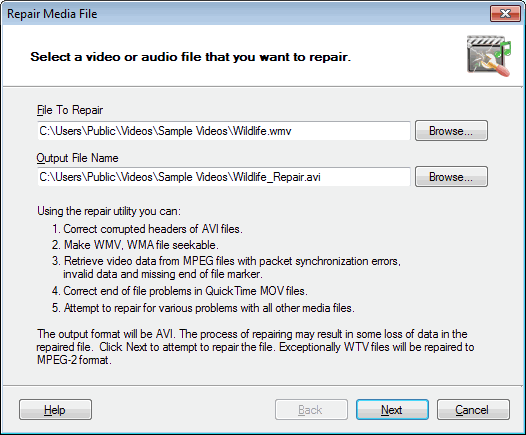Click the "Select a video or audio file" heading
This screenshot has height=435, width=526.
pos(191,57)
